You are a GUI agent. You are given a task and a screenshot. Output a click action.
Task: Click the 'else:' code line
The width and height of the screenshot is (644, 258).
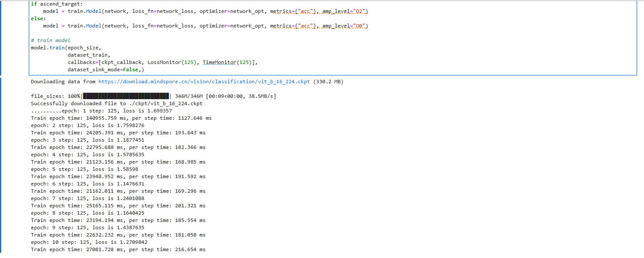[x=39, y=18]
